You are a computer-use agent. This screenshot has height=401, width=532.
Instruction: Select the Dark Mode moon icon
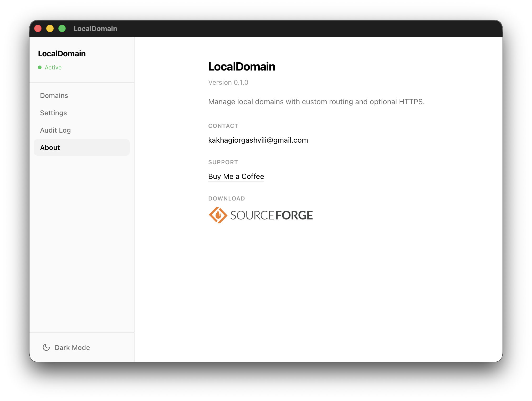tap(46, 347)
